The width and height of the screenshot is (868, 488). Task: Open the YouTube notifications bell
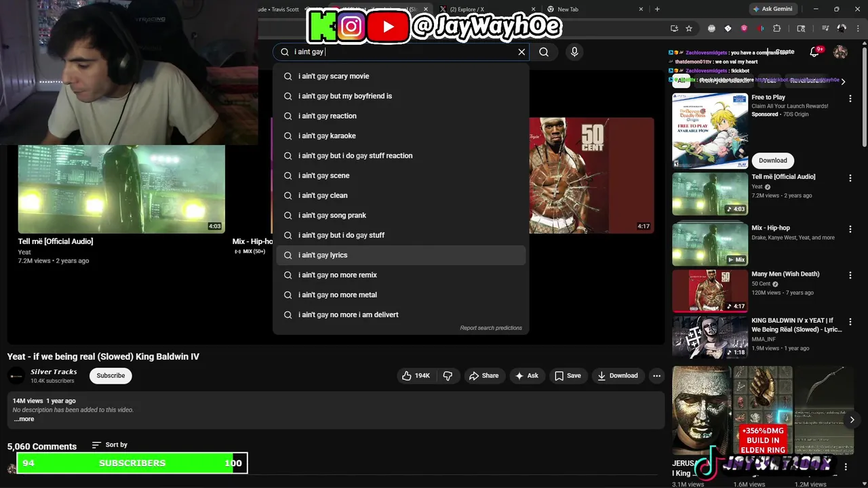(816, 52)
